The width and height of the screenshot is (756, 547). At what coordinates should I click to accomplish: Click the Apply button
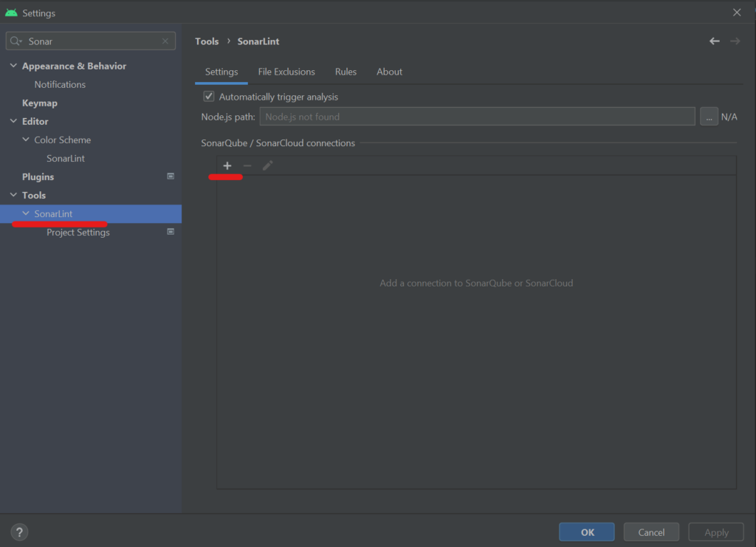pyautogui.click(x=716, y=532)
